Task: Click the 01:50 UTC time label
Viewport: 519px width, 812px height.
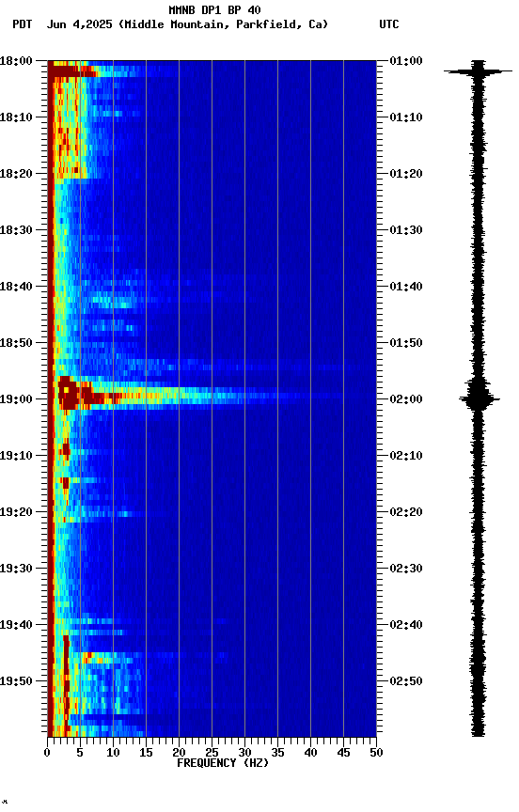Action: pos(406,343)
